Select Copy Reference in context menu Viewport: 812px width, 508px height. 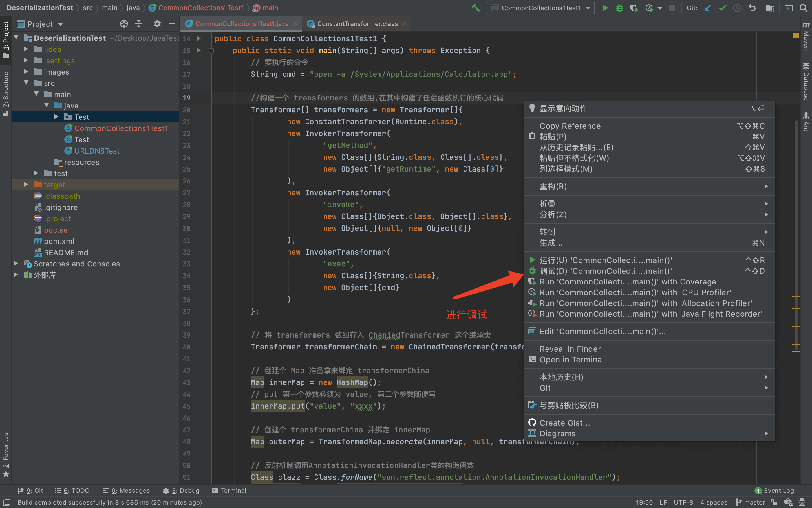[650, 126]
